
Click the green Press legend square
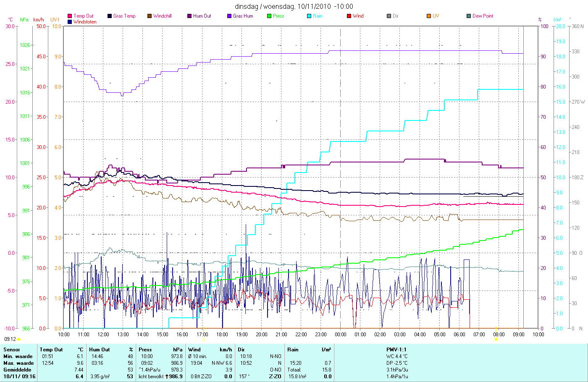pos(269,16)
